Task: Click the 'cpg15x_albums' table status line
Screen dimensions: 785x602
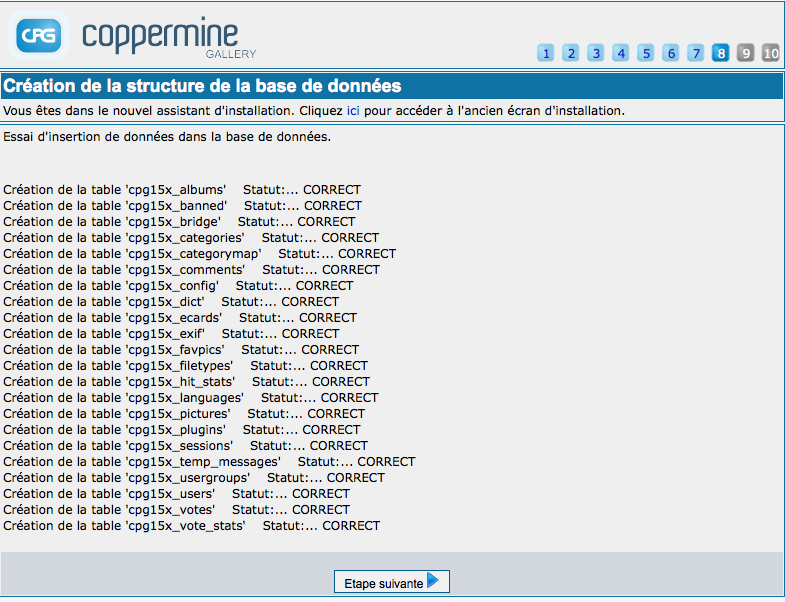Action: (x=182, y=190)
